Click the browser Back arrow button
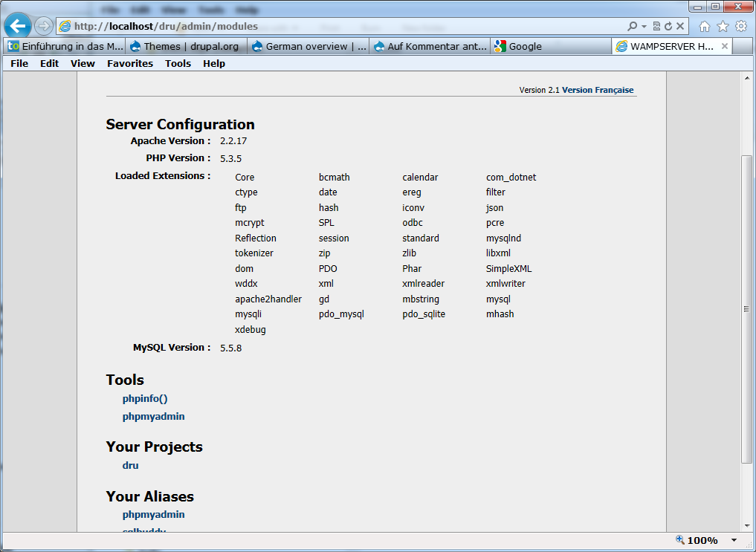Screen dimensions: 756x552 18,26
